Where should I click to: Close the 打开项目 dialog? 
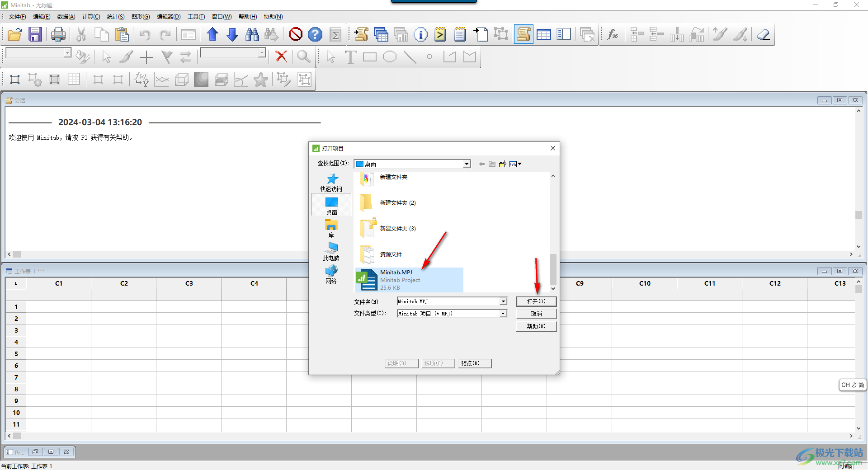tap(553, 148)
